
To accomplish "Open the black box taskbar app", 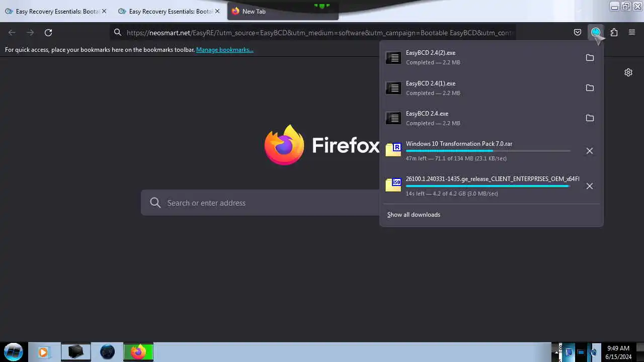I will (x=76, y=351).
